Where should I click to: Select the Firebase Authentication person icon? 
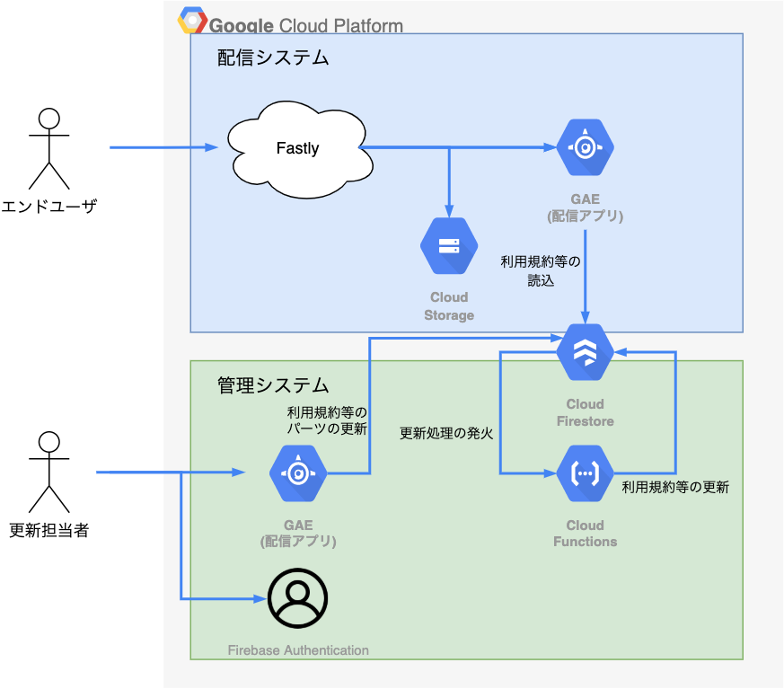pos(297,598)
